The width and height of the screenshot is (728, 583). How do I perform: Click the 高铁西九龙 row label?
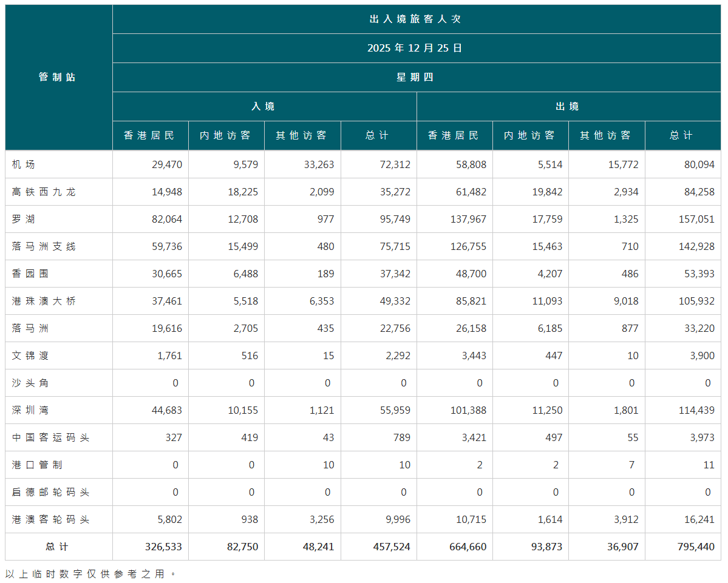tap(44, 192)
